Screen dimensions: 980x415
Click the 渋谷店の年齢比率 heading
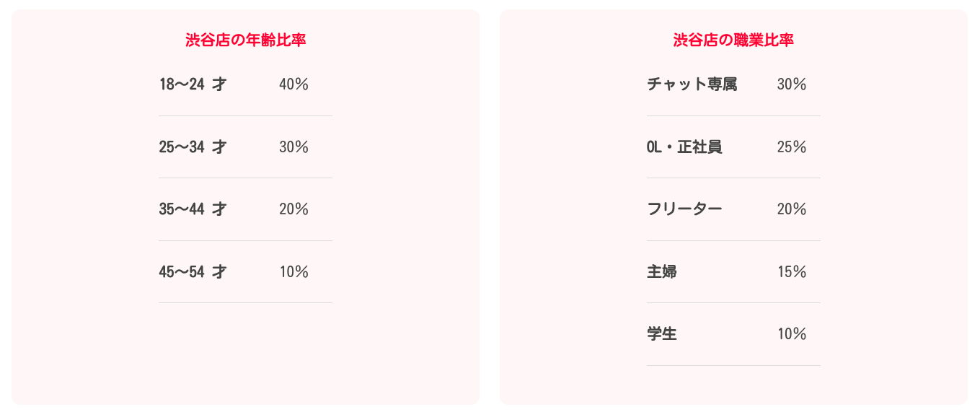point(245,40)
